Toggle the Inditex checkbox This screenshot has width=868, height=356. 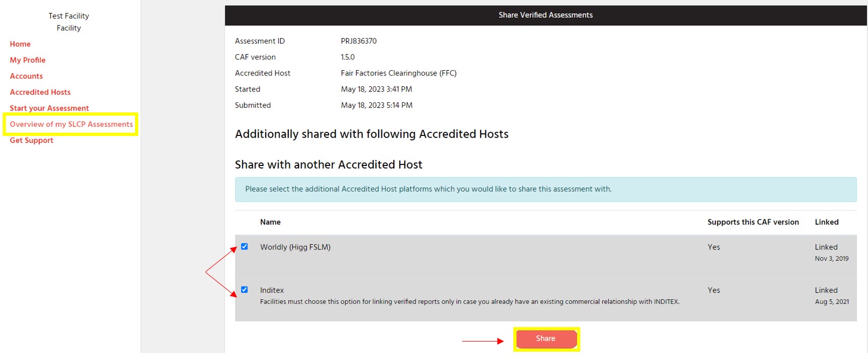pos(244,290)
